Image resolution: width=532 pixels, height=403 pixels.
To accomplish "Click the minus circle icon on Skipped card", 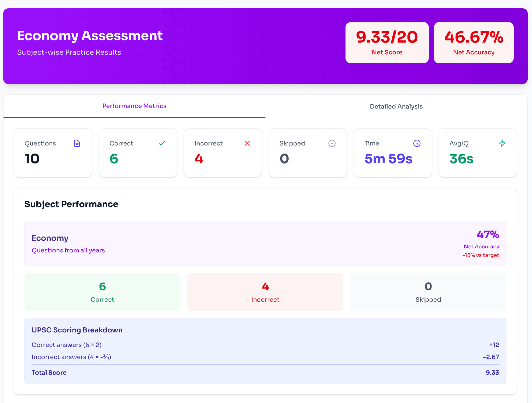I will click(x=332, y=143).
